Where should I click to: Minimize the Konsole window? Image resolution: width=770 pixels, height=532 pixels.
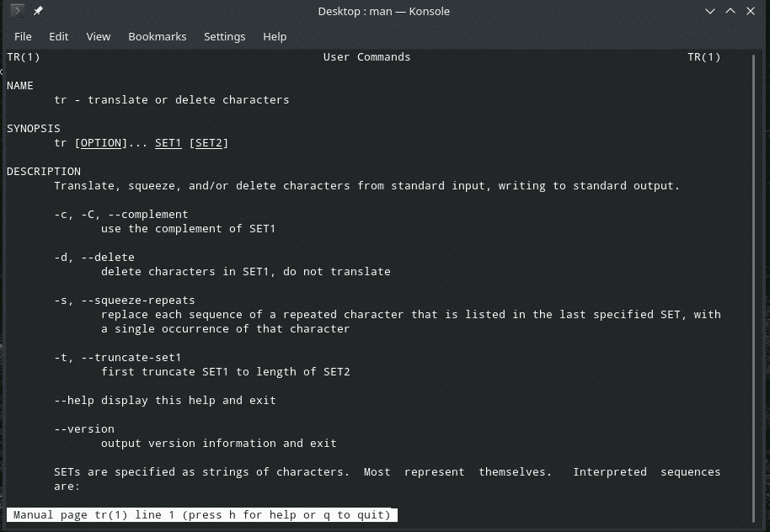pos(711,11)
